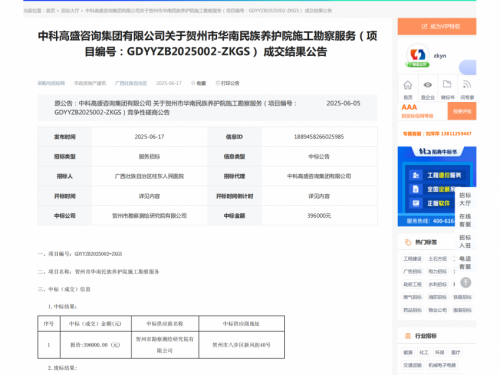Click the 正版软件 banner icon
The width and height of the screenshot is (500, 375).
(416, 203)
